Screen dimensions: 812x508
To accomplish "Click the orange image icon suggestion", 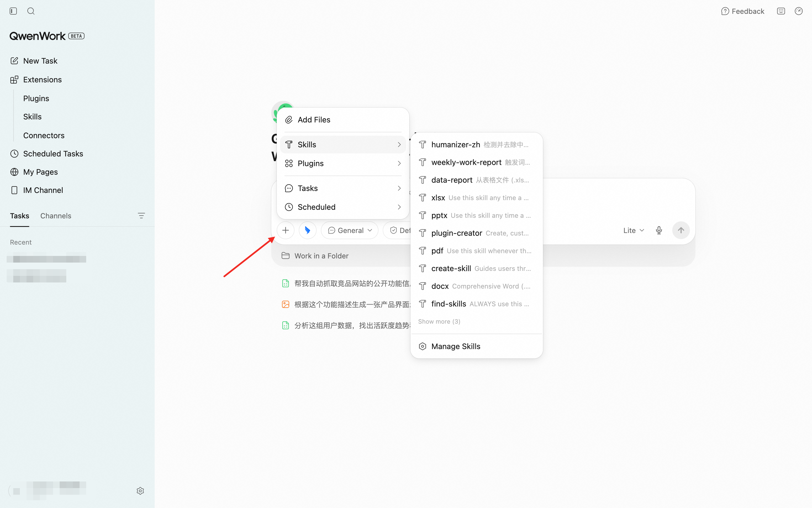I will 285,304.
